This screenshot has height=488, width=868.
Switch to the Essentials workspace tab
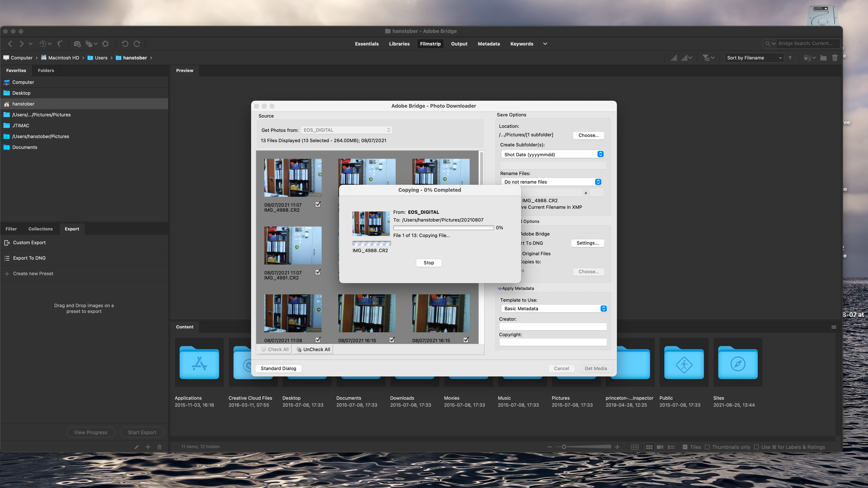coord(367,44)
